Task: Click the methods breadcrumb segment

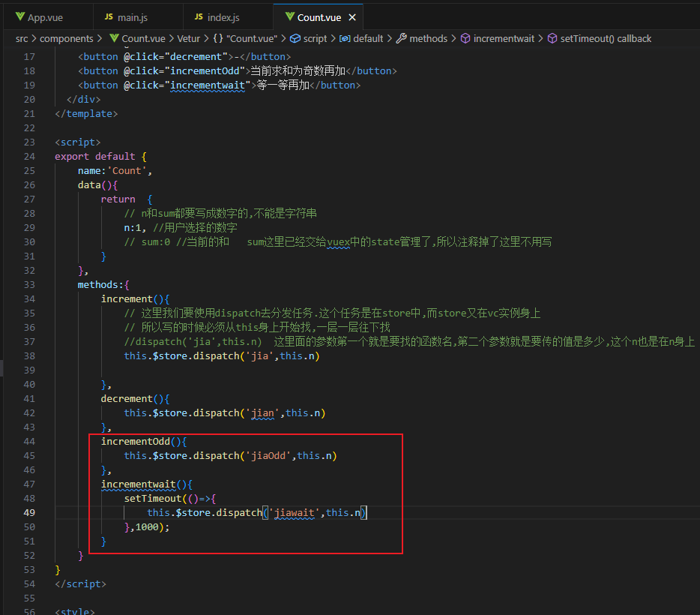Action: point(428,39)
